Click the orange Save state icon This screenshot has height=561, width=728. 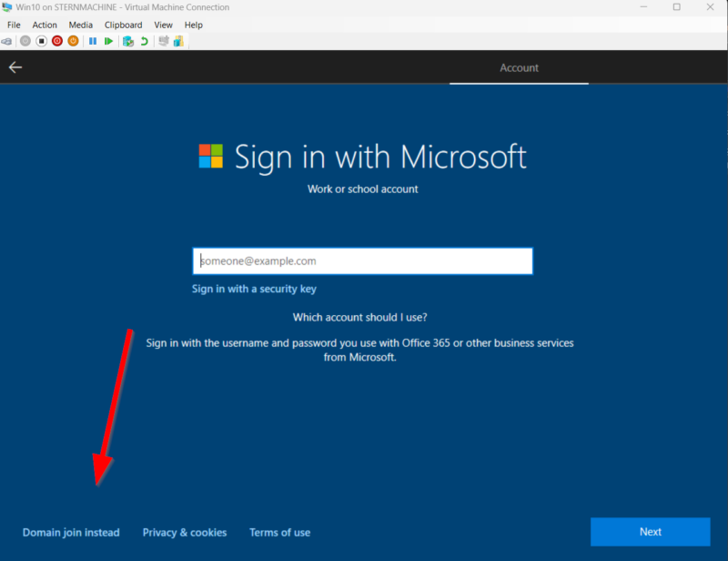[73, 41]
